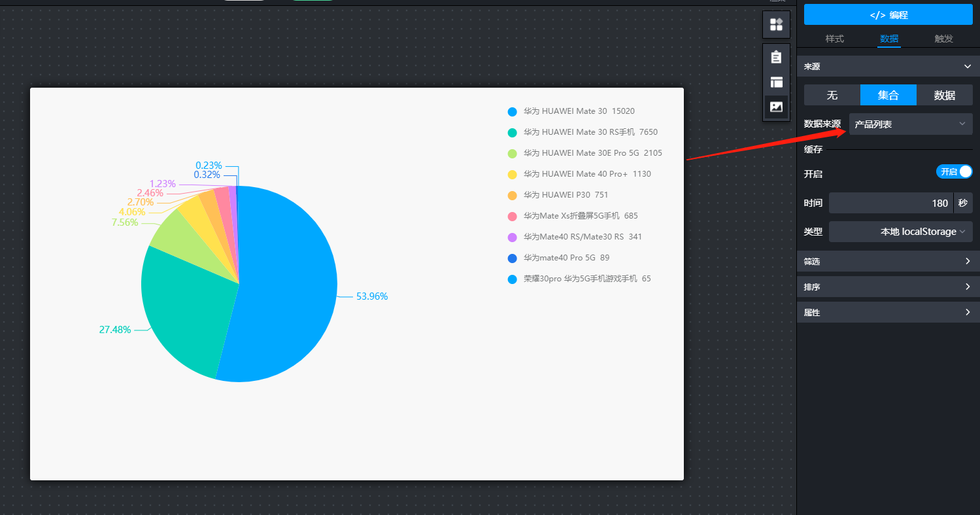The width and height of the screenshot is (980, 515).
Task: Collapse the 来源 section
Action: (x=888, y=66)
